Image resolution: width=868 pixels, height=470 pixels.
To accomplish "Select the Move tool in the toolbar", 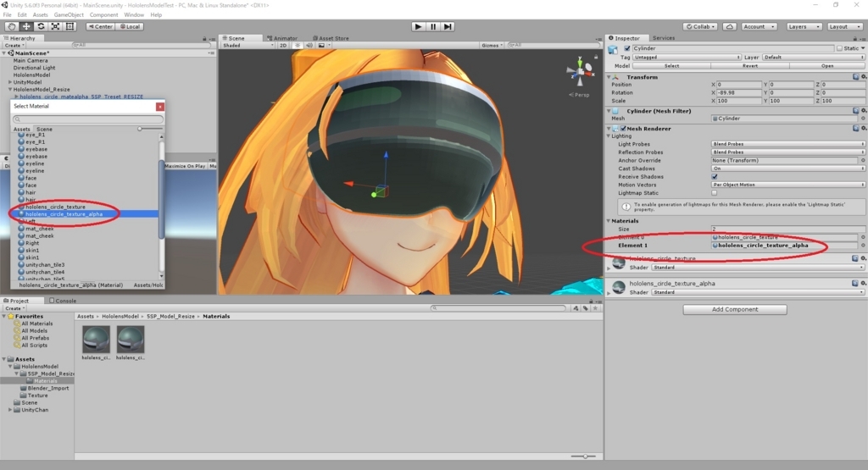I will pyautogui.click(x=26, y=26).
